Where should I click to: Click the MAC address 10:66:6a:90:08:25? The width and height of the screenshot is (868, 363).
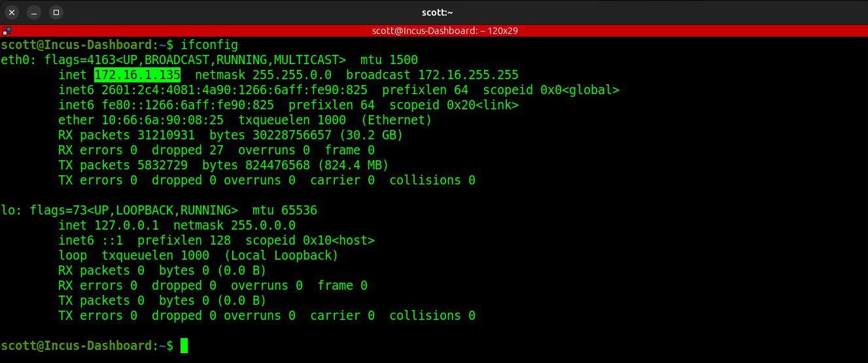click(x=162, y=120)
